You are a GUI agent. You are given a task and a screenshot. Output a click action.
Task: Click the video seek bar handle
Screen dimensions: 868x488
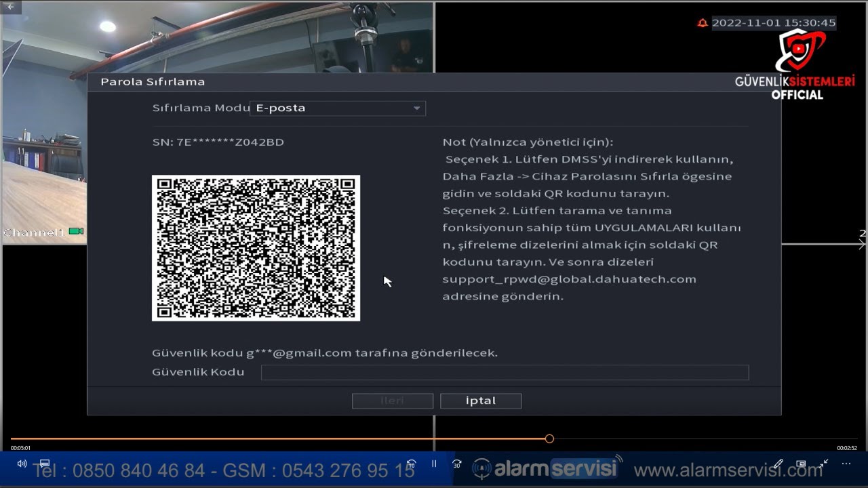tap(549, 439)
